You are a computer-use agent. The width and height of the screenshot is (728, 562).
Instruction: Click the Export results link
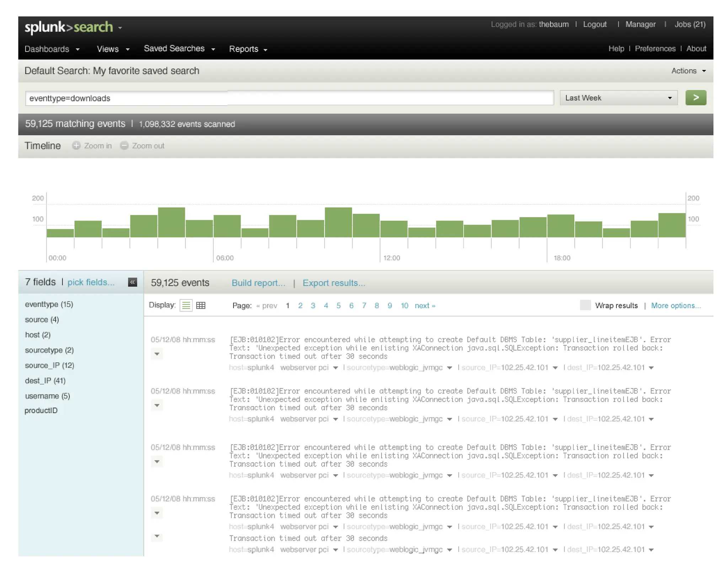[333, 283]
